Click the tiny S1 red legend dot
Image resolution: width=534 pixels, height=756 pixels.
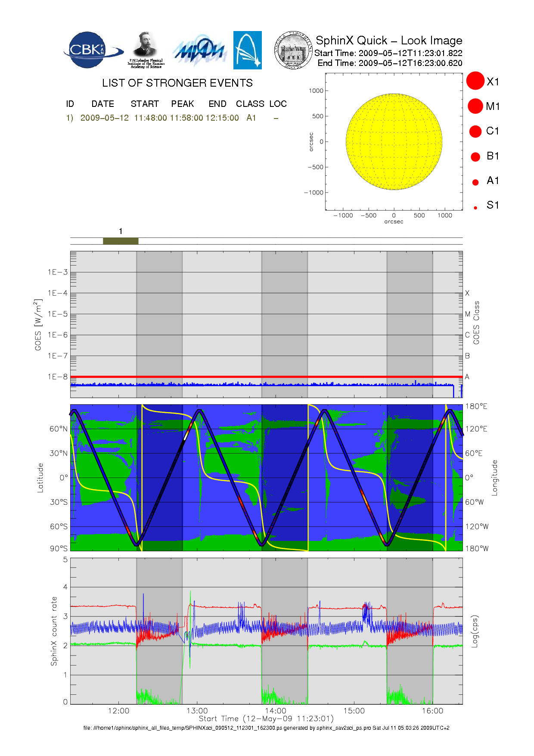pos(475,208)
